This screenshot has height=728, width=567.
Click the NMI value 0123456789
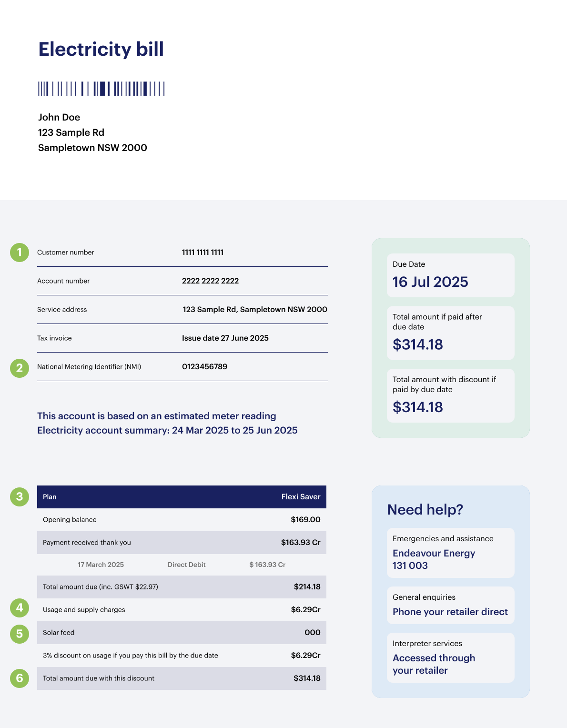click(204, 367)
